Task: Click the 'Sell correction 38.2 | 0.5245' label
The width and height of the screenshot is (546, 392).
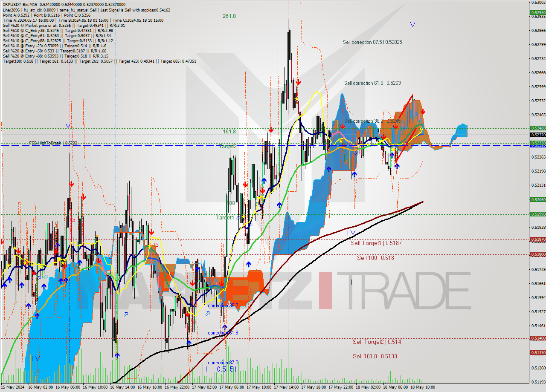Action: pyautogui.click(x=372, y=121)
